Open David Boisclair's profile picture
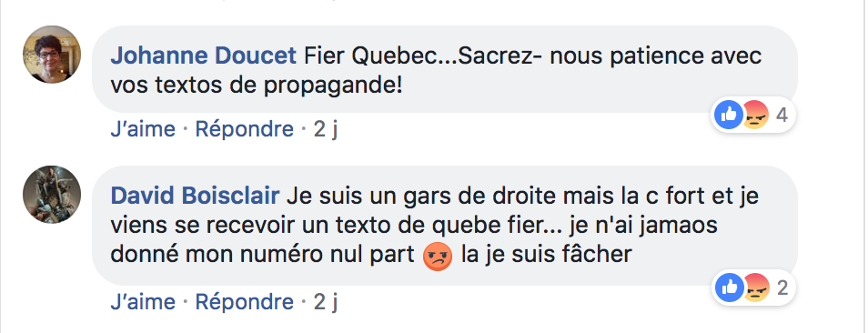The width and height of the screenshot is (868, 333). (x=52, y=194)
